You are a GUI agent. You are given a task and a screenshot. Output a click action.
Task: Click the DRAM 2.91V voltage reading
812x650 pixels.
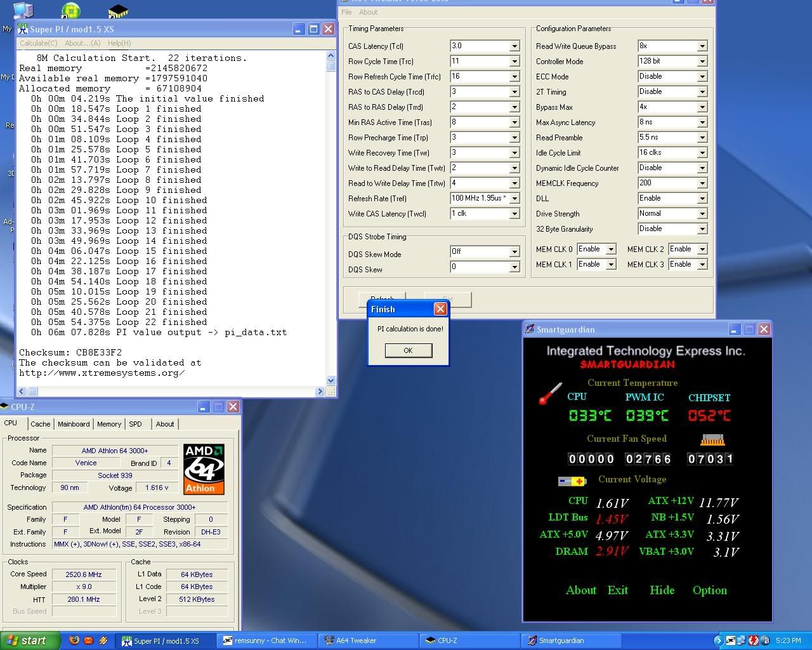[x=612, y=551]
